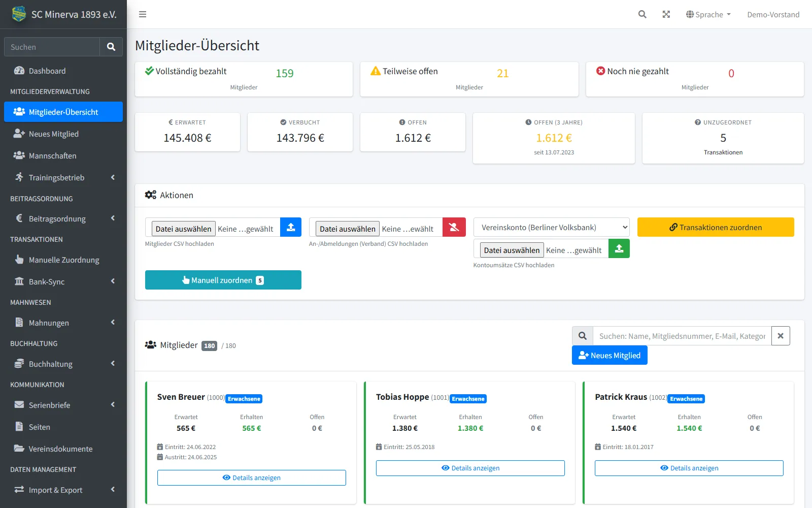Click the red X icon for Noch nie gezahlt

click(x=601, y=71)
